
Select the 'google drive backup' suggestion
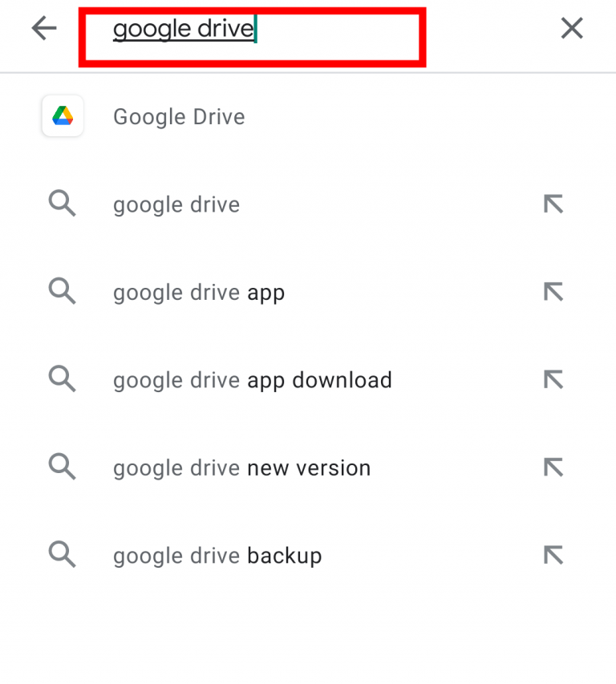(x=217, y=555)
